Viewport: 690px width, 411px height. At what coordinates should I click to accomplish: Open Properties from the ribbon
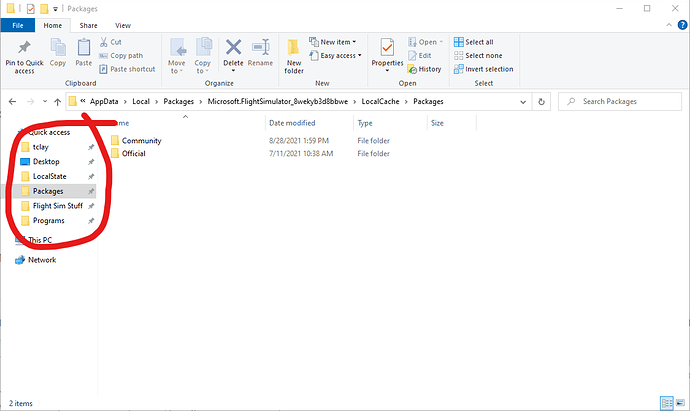387,50
